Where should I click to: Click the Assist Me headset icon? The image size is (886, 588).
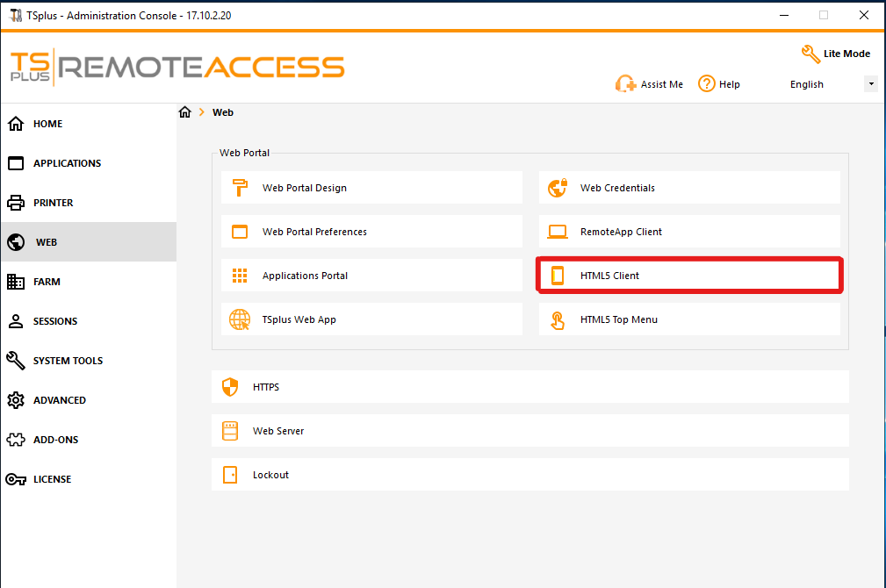click(625, 83)
